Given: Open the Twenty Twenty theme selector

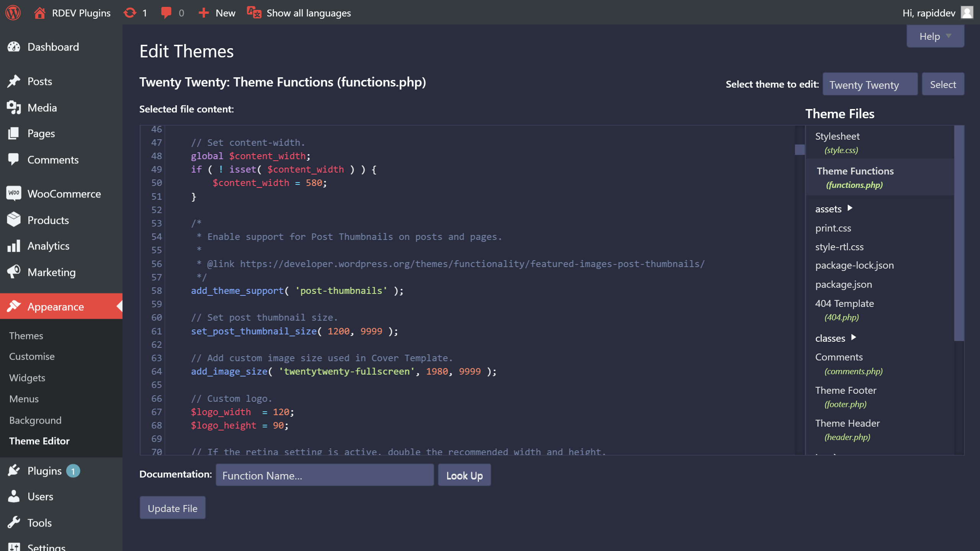Looking at the screenshot, I should [870, 84].
